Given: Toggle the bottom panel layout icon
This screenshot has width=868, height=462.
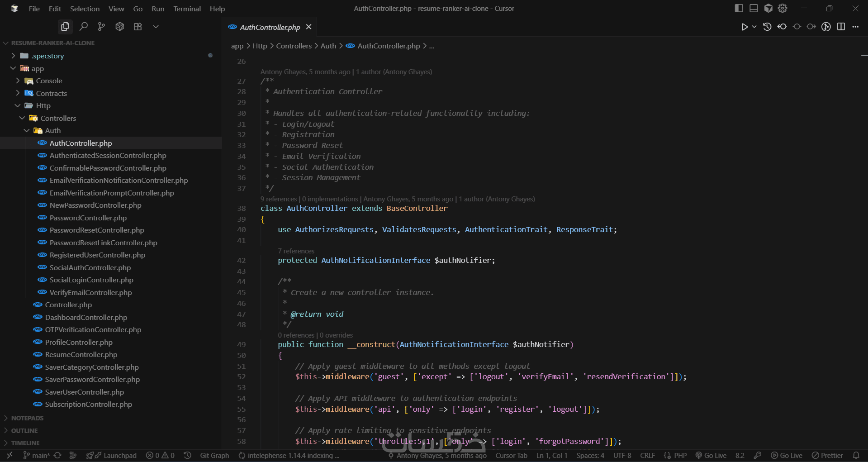Looking at the screenshot, I should pyautogui.click(x=754, y=8).
